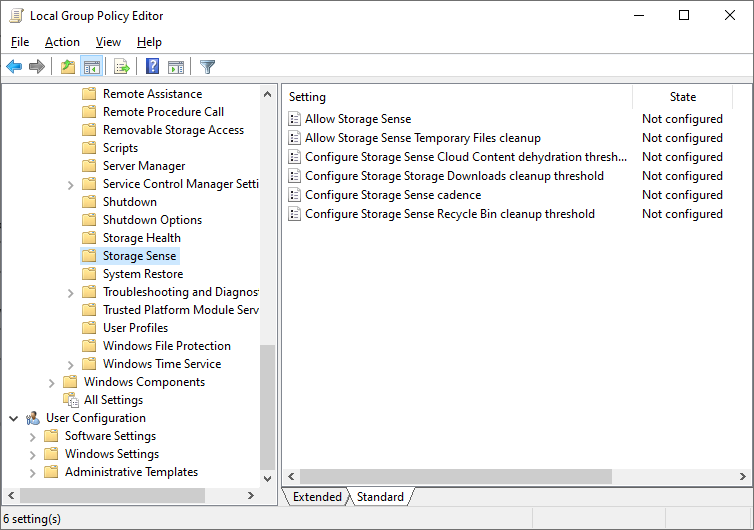Select Trusted Platform Module Services folder
This screenshot has height=530, width=754.
tap(180, 310)
